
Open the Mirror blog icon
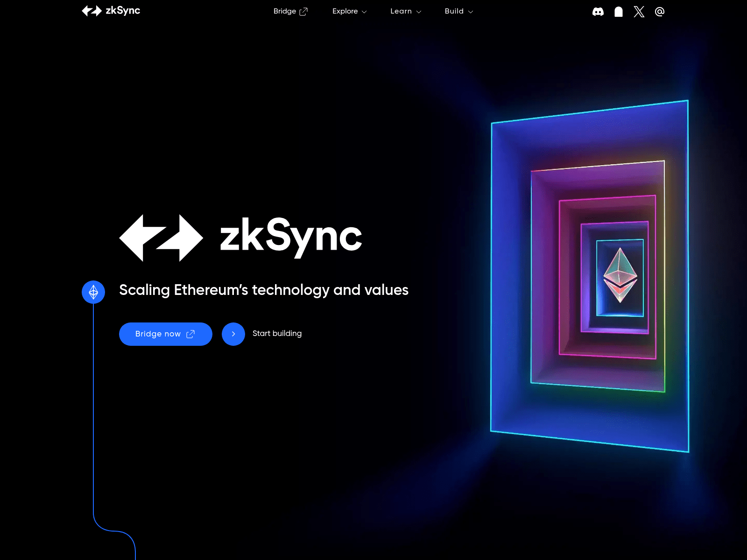(619, 12)
